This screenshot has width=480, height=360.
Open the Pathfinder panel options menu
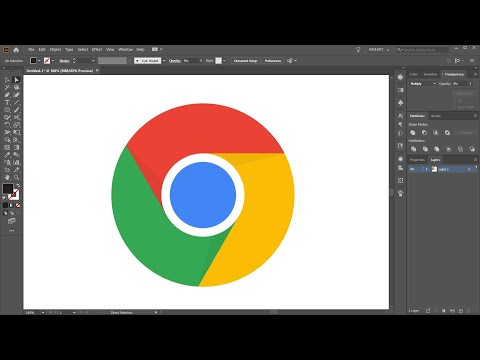coord(475,116)
